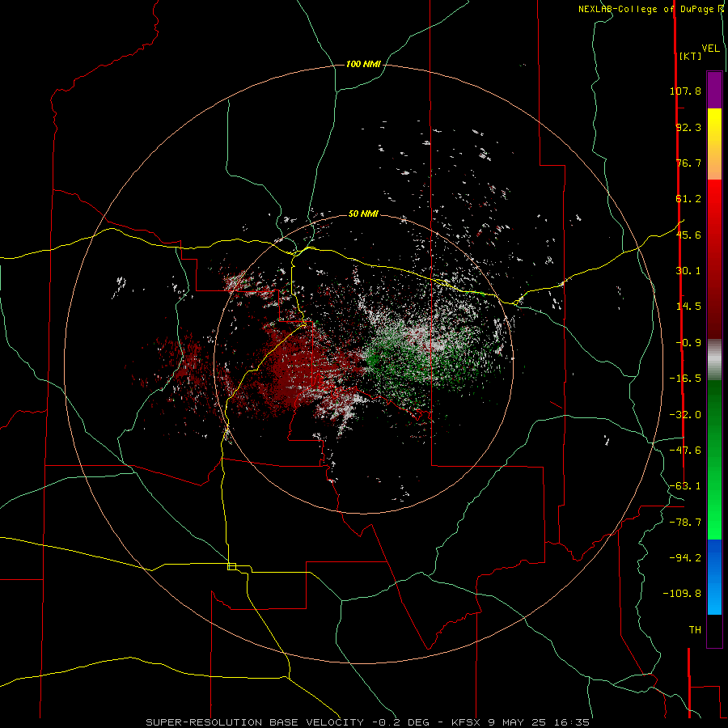Screen dimensions: 728x728
Task: Click the -78.7 value on the velocity scale
Action: [x=685, y=523]
